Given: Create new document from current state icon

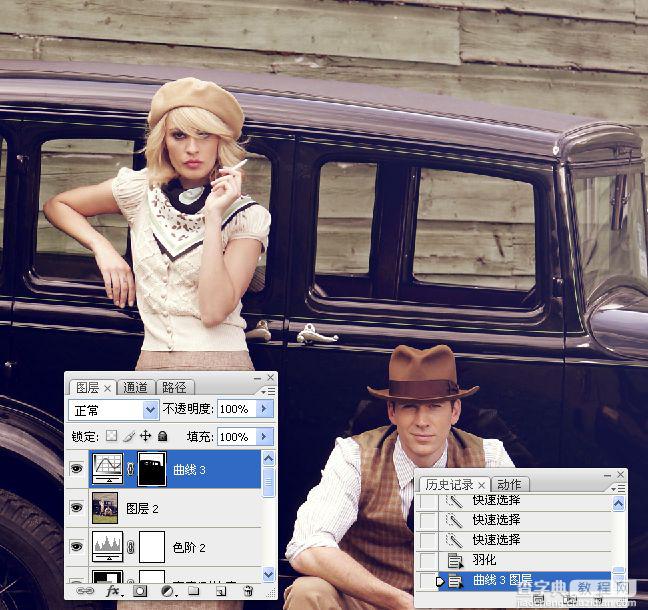Looking at the screenshot, I should [538, 599].
